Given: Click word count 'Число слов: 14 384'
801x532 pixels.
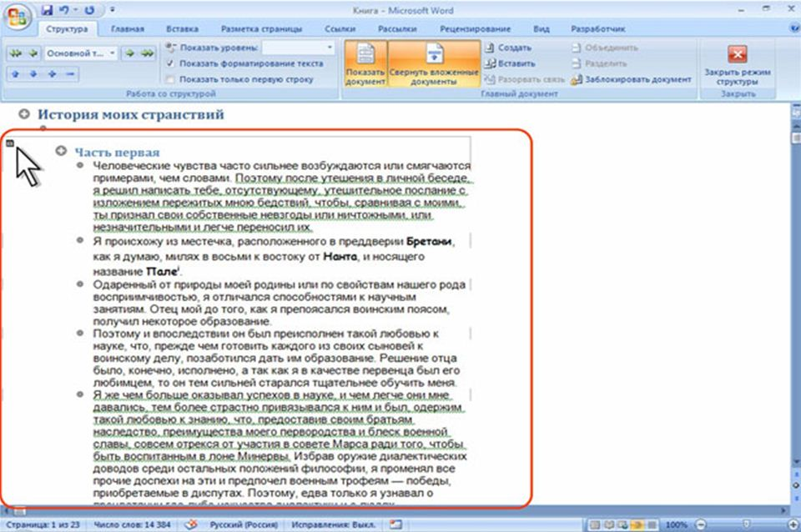Looking at the screenshot, I should point(132,524).
